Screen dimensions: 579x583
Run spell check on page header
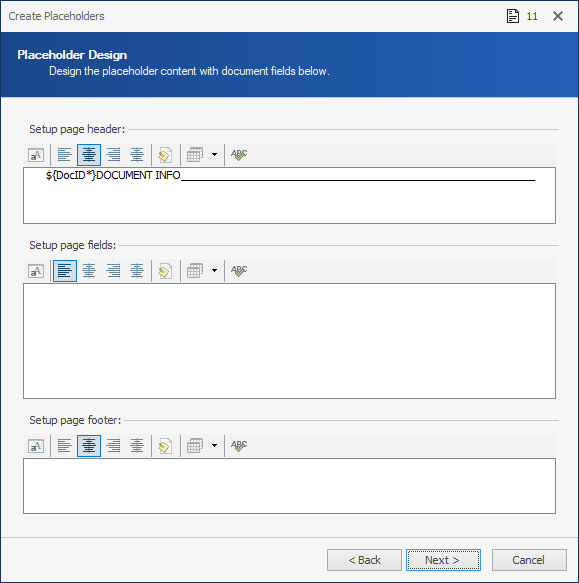click(239, 155)
